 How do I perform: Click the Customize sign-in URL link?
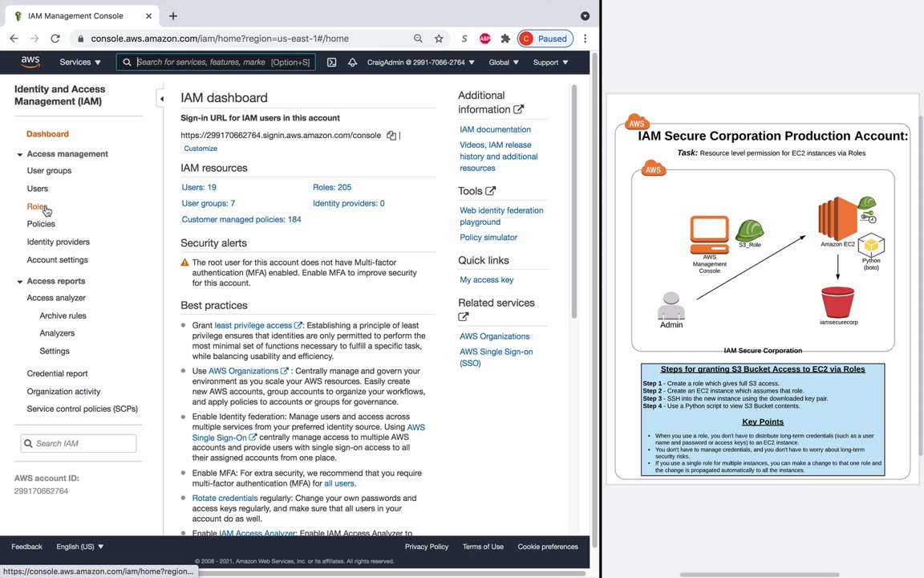coord(201,149)
